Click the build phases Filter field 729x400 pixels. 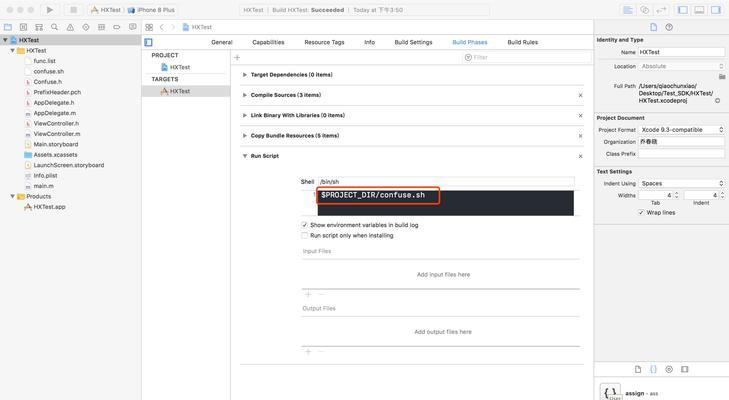pyautogui.click(x=527, y=57)
